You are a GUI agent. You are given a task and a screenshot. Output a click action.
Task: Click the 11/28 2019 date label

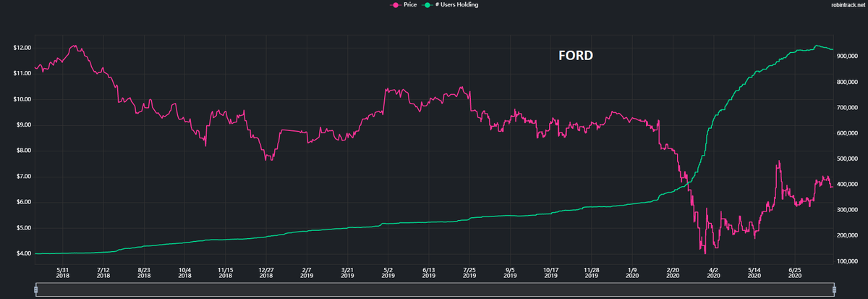coord(592,272)
